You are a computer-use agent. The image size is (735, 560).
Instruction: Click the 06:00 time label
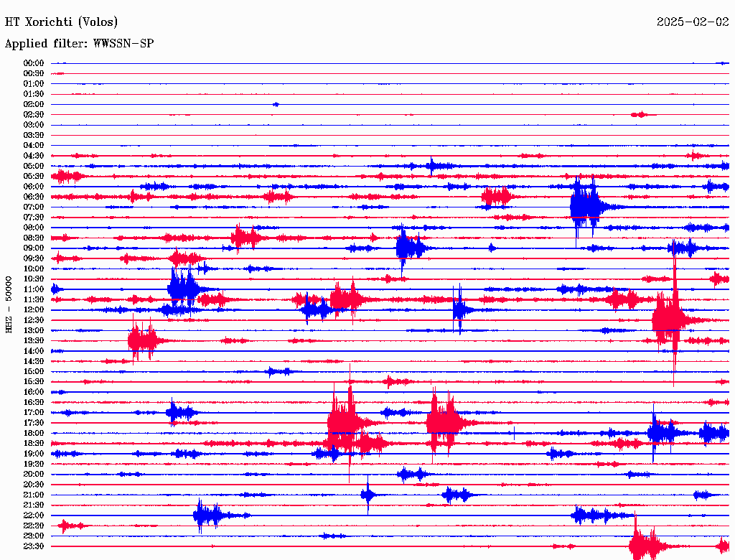(x=34, y=187)
